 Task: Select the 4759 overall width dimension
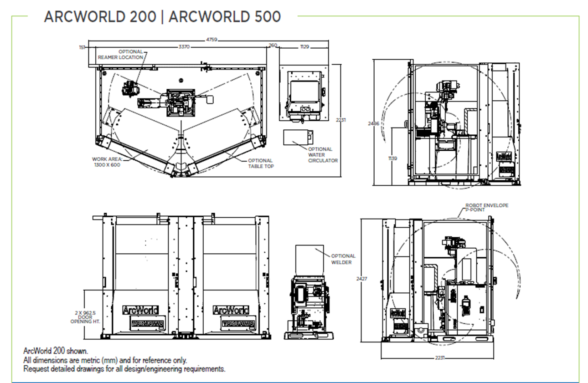(211, 40)
